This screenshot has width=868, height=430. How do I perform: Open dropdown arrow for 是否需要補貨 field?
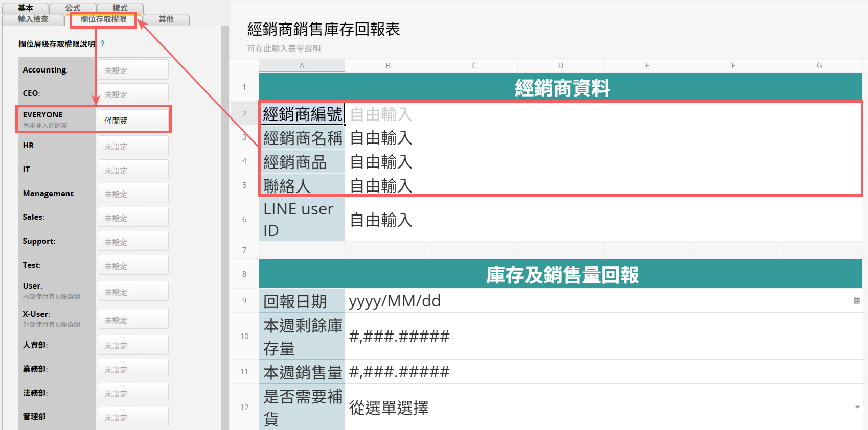(x=857, y=407)
